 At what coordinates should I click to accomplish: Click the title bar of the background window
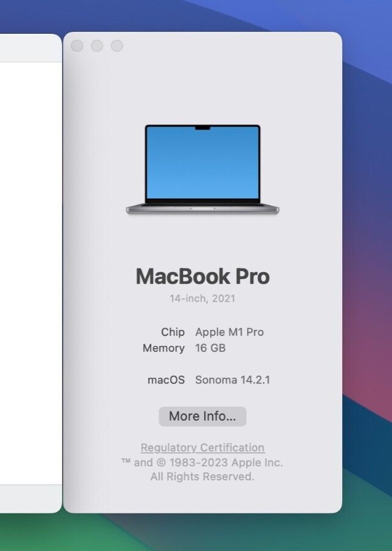[31, 48]
